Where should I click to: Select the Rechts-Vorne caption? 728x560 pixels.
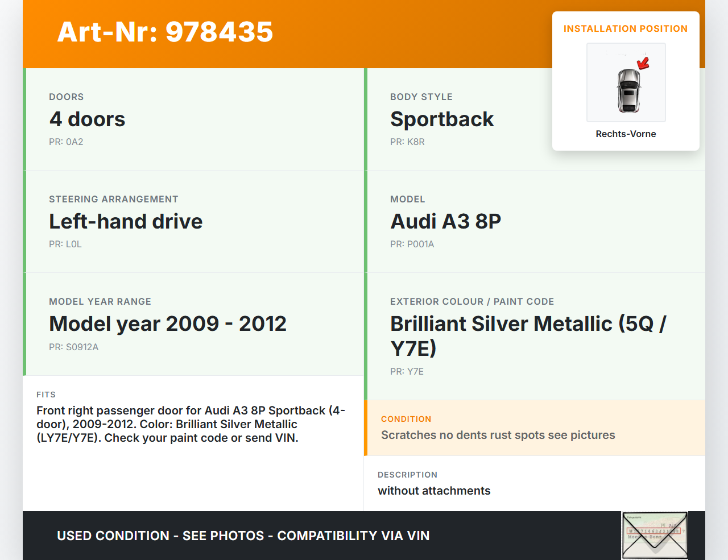626,134
